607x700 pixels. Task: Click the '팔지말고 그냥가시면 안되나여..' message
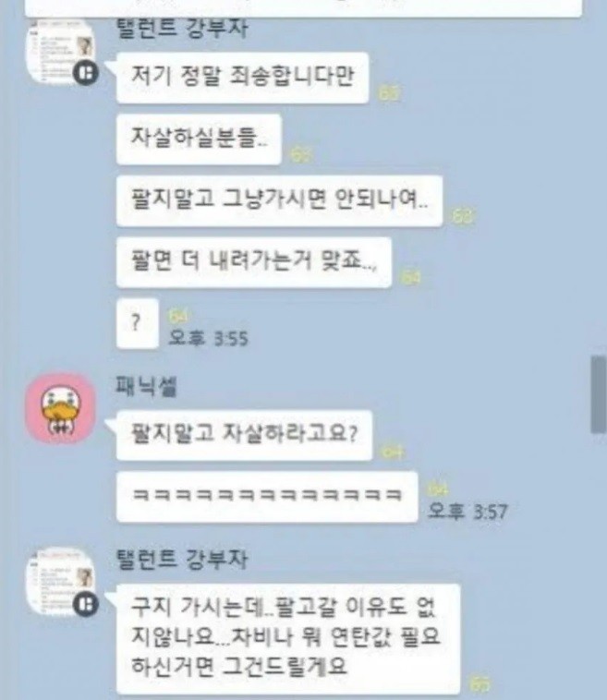pyautogui.click(x=279, y=200)
